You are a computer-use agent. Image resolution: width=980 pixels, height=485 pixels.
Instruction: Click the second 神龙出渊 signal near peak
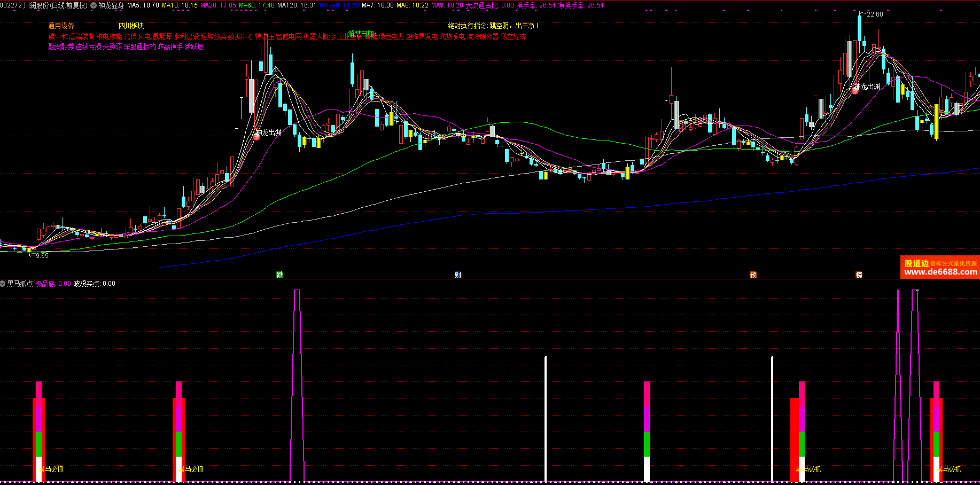[x=855, y=90]
